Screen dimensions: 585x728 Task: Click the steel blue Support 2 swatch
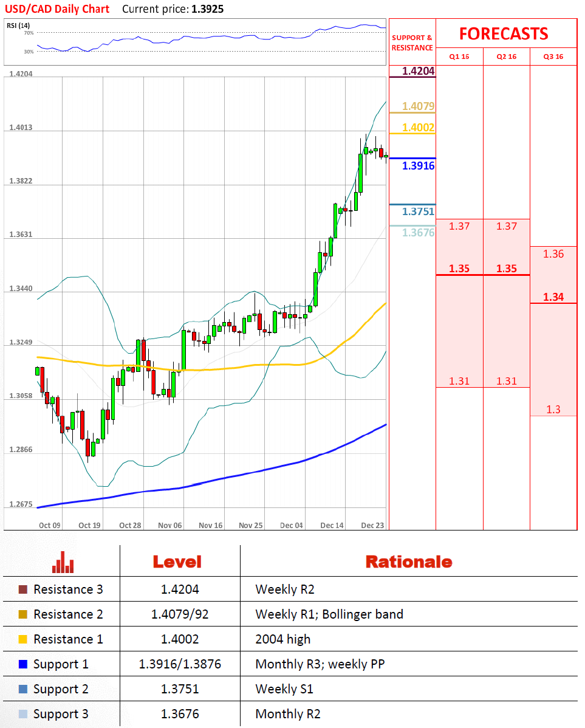tap(23, 689)
